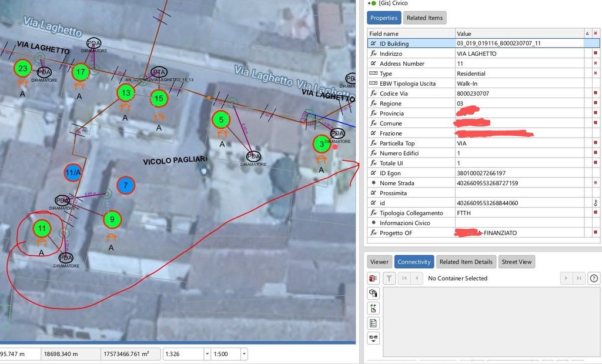The width and height of the screenshot is (602, 364).
Task: Switch to the Viewer tab
Action: pos(379,262)
